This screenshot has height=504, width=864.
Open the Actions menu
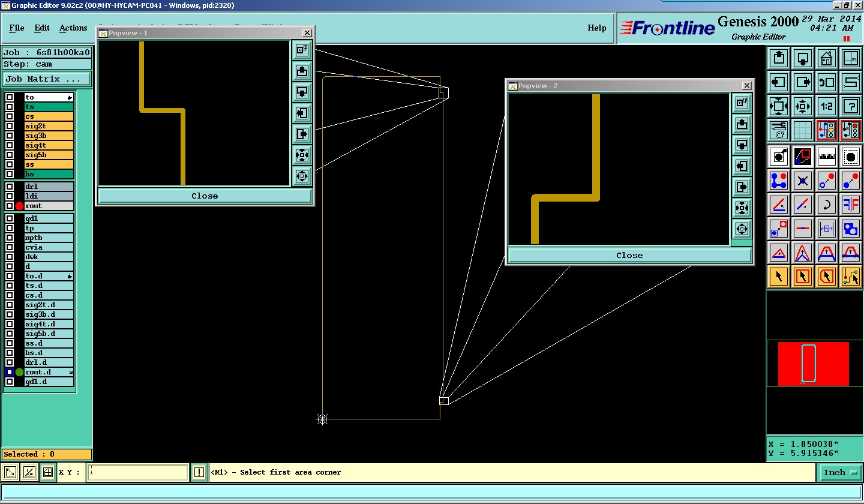(x=73, y=28)
